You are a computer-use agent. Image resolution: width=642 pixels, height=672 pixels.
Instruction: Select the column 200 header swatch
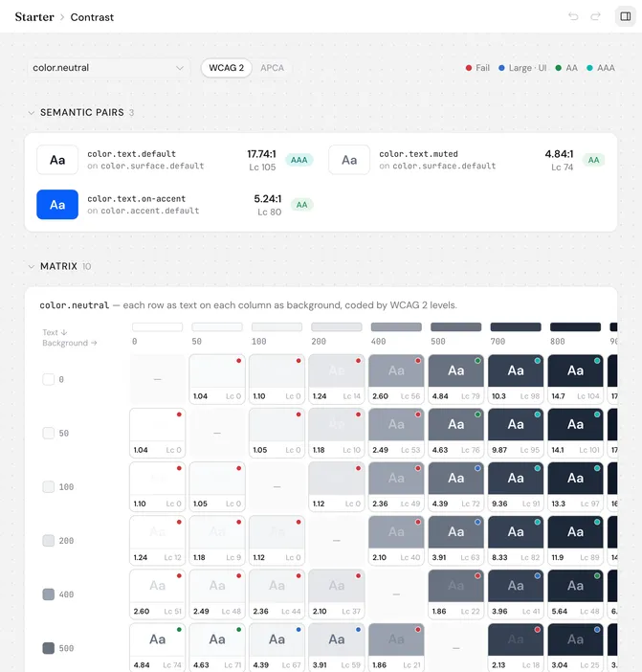point(337,327)
